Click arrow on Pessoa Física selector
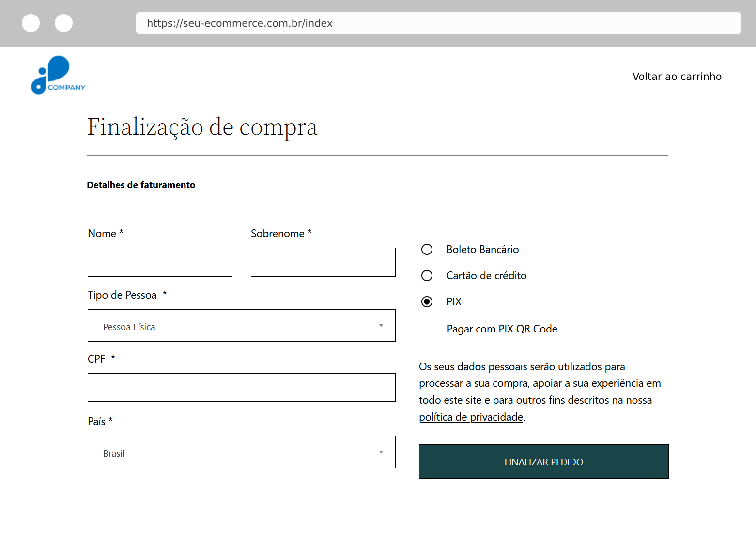Viewport: 756px width, 537px height. point(381,326)
